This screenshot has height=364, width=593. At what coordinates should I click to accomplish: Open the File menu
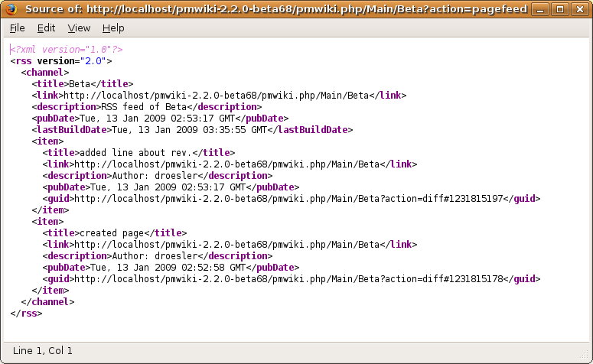pos(18,28)
